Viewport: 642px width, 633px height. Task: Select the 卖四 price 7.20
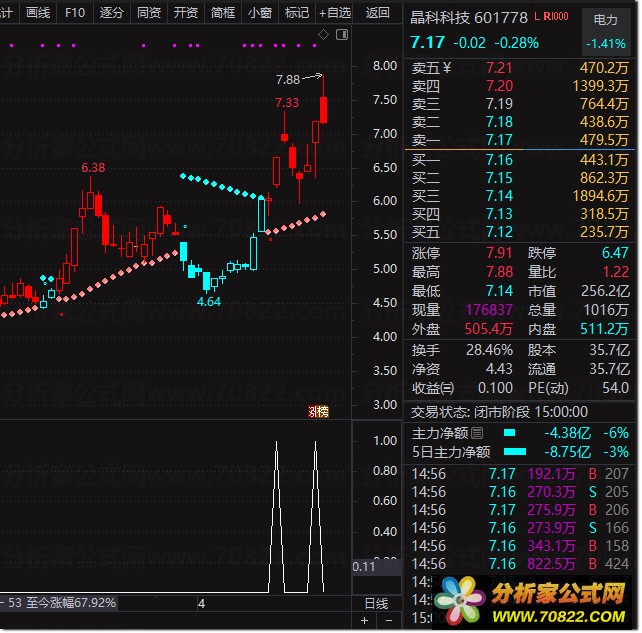(499, 86)
